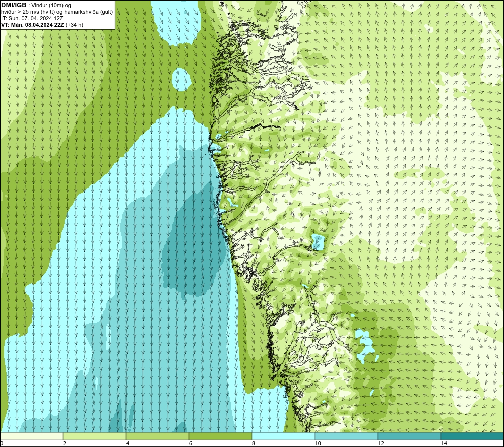Pick the 12–14 m/s teal legend segment

coord(409,436)
